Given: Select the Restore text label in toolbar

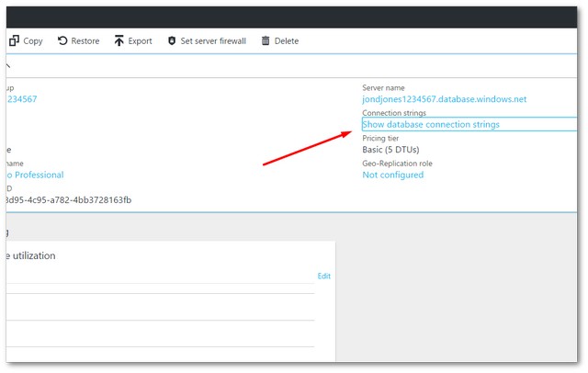Looking at the screenshot, I should [85, 41].
